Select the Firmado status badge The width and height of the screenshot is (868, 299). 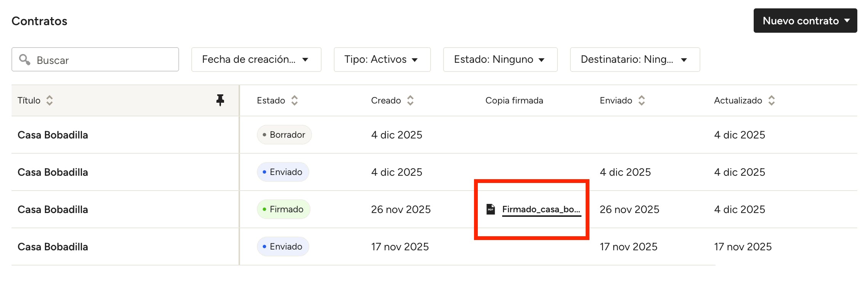(x=284, y=209)
